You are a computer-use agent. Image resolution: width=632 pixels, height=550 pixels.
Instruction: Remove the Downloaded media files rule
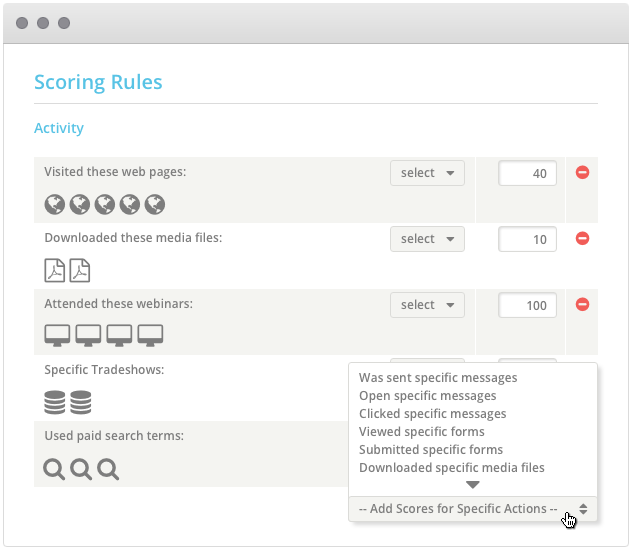pyautogui.click(x=582, y=239)
